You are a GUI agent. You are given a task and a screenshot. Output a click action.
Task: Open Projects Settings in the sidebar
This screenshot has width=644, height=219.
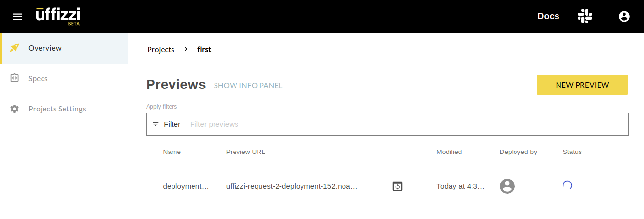pos(57,109)
